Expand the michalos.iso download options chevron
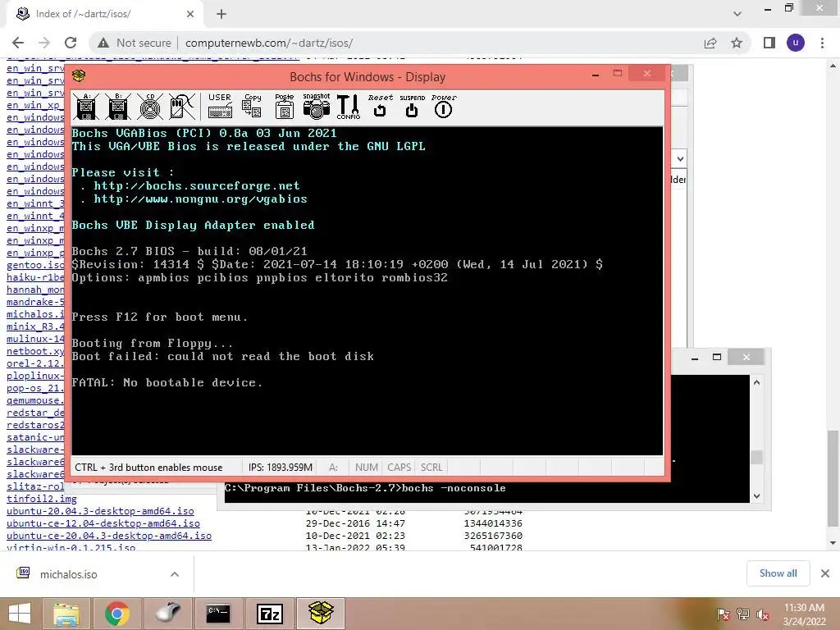 [x=175, y=574]
